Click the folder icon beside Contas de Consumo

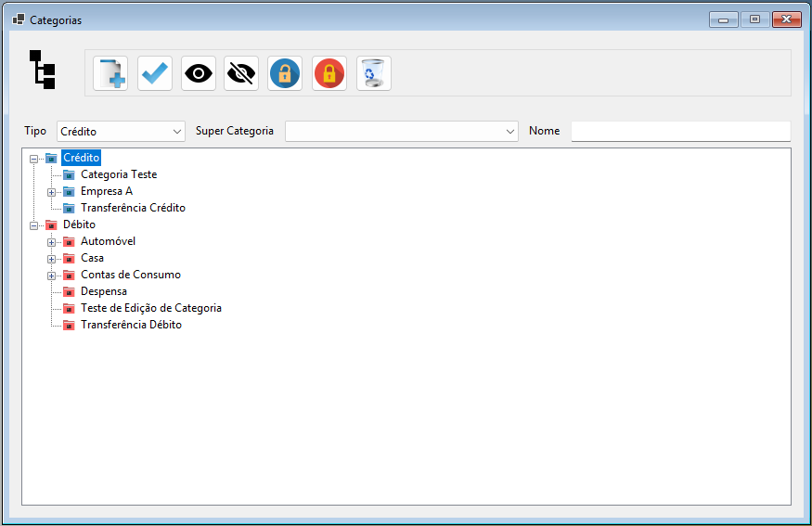[x=69, y=276]
